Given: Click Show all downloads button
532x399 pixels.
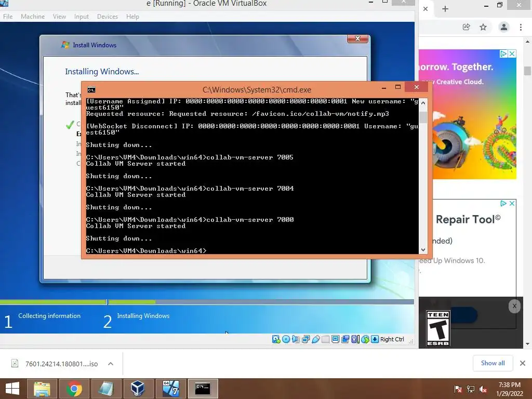Looking at the screenshot, I should tap(493, 363).
